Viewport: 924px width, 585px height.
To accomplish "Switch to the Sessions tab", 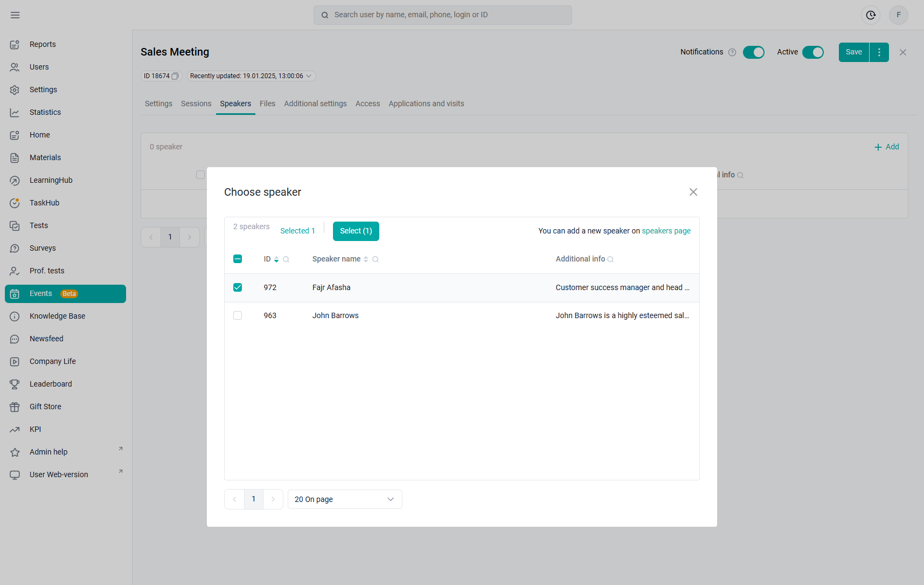I will tap(196, 104).
